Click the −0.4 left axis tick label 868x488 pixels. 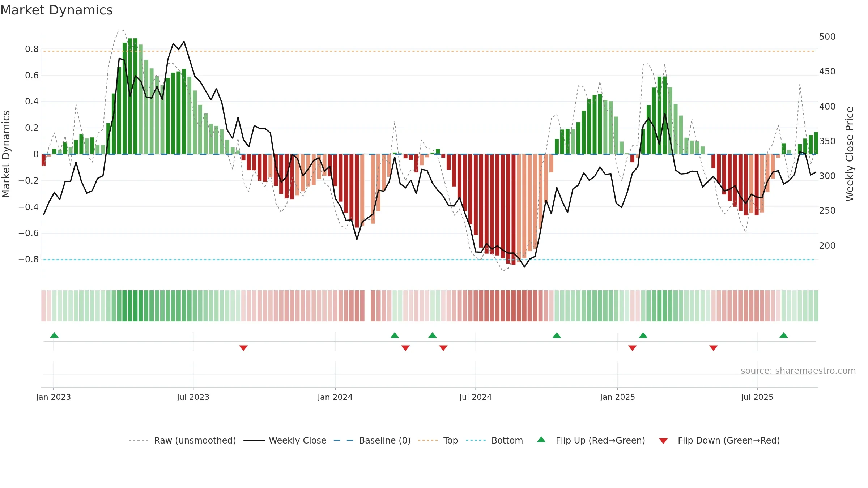click(29, 207)
